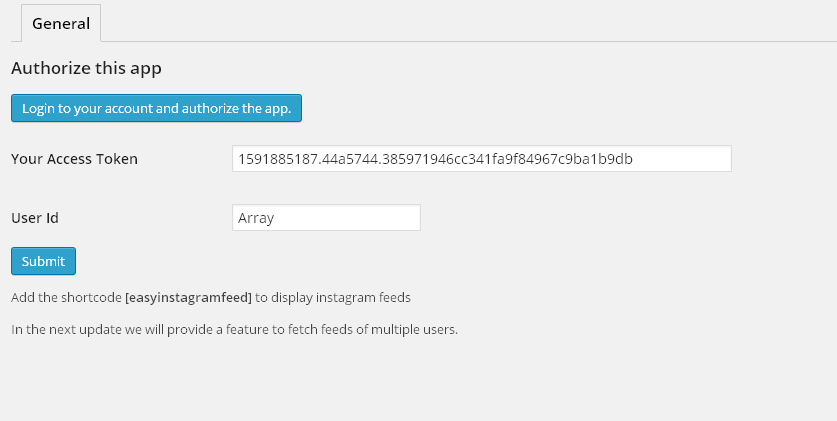Click the next update multiple users notice
Viewport: 837px width, 421px height.
point(234,329)
